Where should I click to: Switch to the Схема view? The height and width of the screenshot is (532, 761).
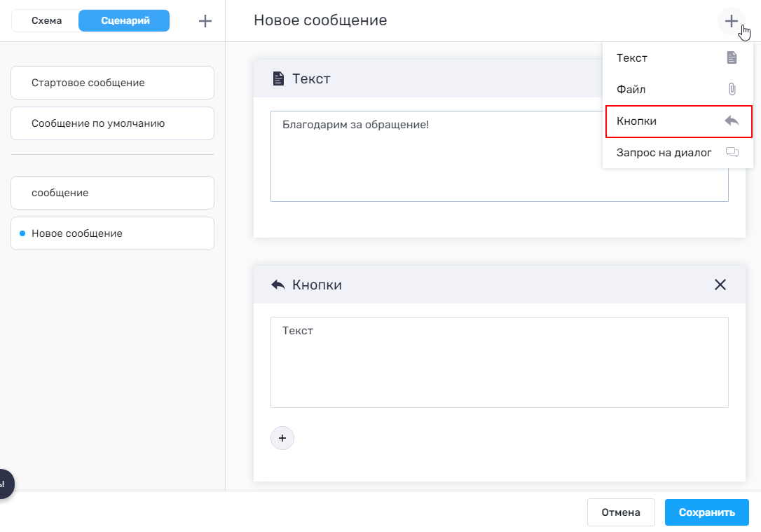pos(46,21)
